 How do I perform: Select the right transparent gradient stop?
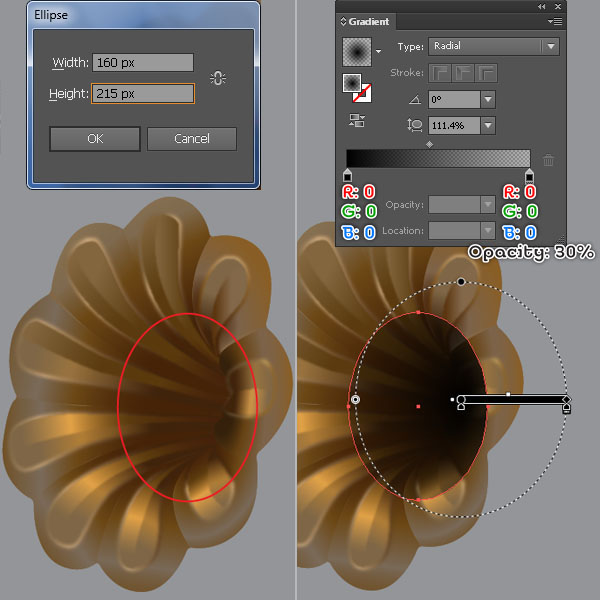(529, 175)
